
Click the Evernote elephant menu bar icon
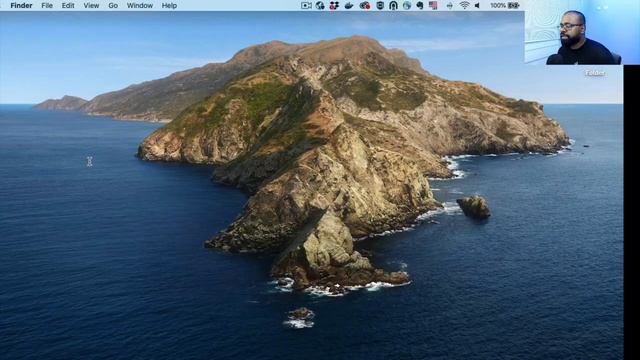tap(420, 6)
